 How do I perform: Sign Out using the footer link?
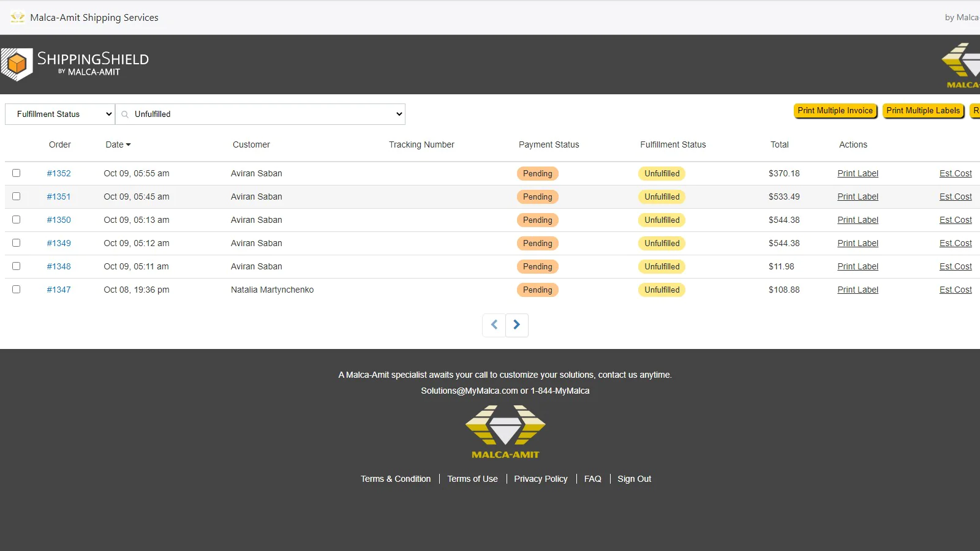click(x=635, y=478)
